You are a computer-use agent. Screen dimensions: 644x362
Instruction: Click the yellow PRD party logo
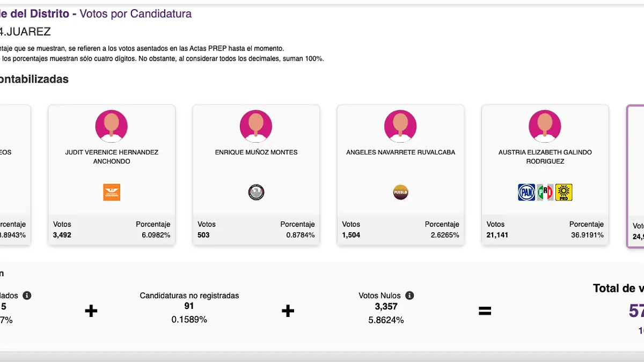pos(563,192)
